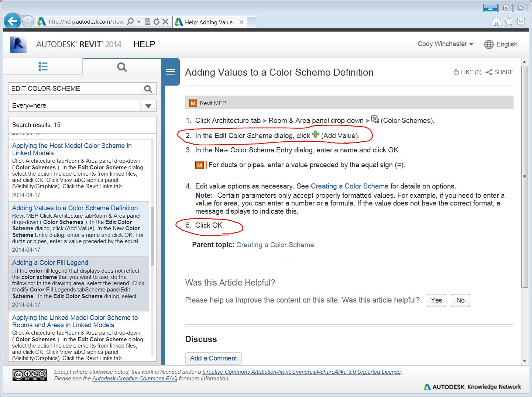Stop loading with the address bar X icon

[165, 22]
